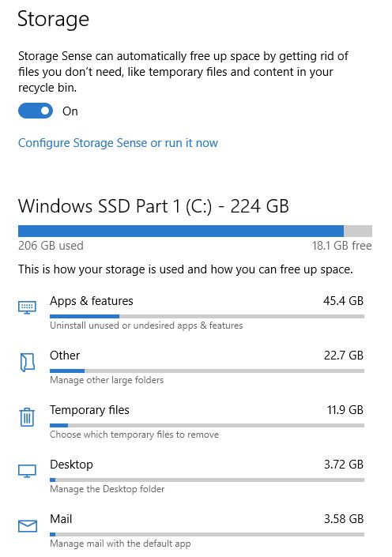
Task: Click the 45.4 GB size value
Action: click(343, 301)
